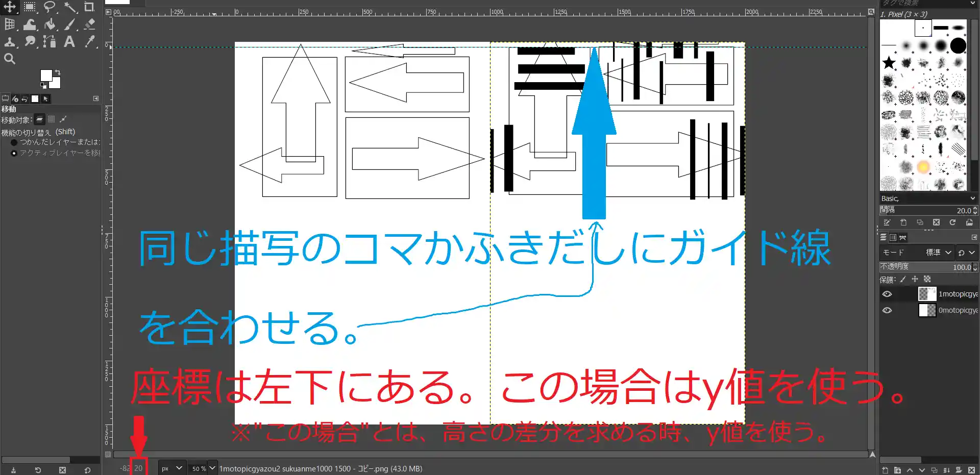Enable position lock in the 保護 row
Screen dimensions: 980x475
(915, 279)
